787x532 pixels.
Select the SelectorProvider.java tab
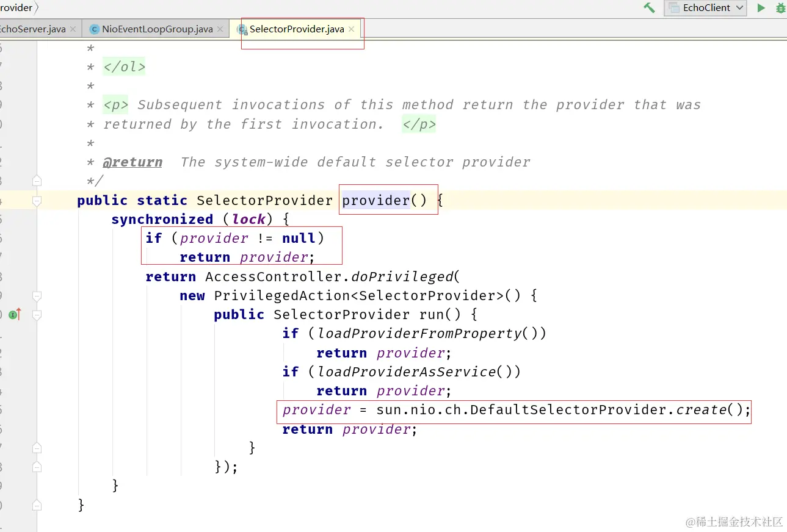point(297,29)
